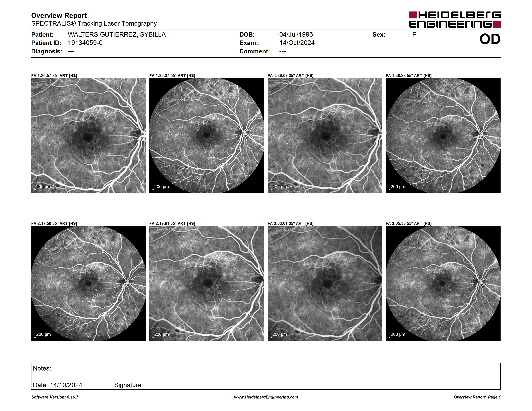Select the Patient ID 19134059-0
Screen dimensions: 532x411
coord(85,43)
